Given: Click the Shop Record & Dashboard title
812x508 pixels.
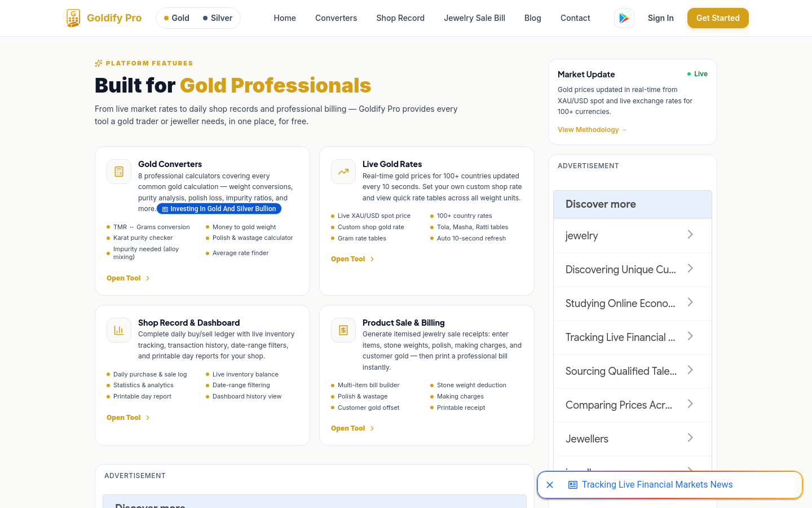Looking at the screenshot, I should click(189, 323).
